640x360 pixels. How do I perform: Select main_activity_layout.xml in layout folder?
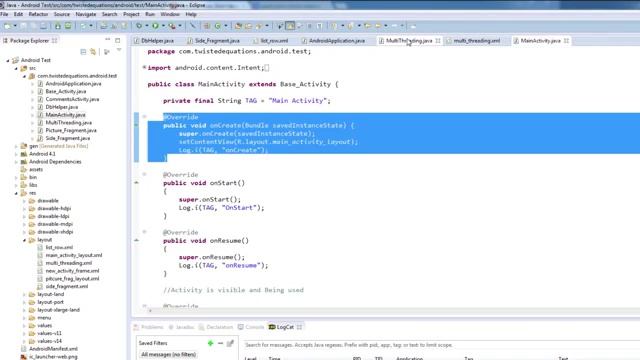click(x=74, y=256)
